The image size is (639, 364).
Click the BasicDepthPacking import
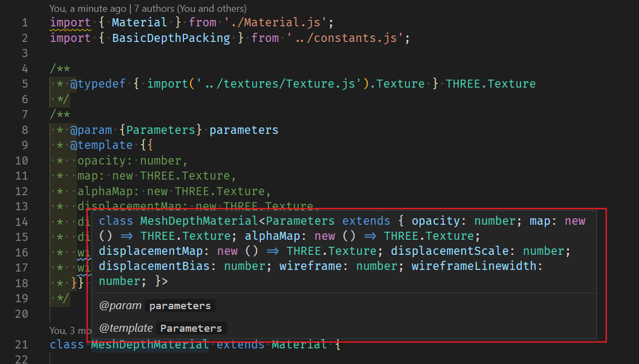(x=171, y=38)
